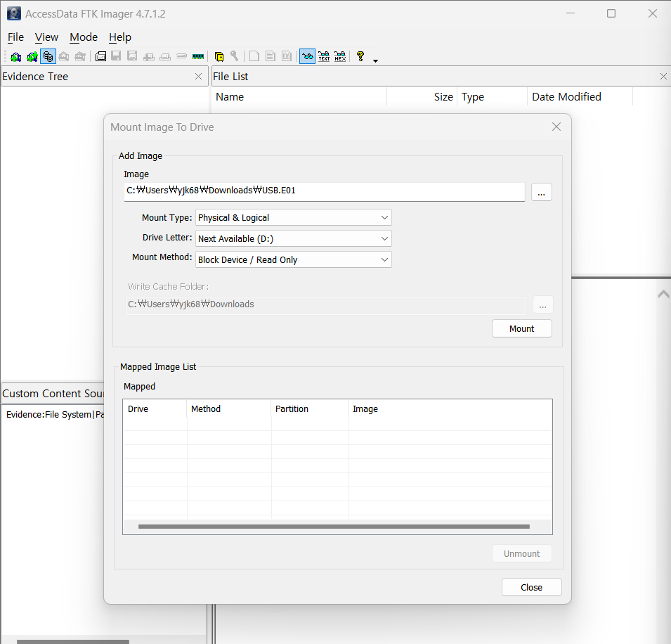Image resolution: width=671 pixels, height=644 pixels.
Task: Click the main window bottom horizontal scrollbar
Action: [x=73, y=641]
